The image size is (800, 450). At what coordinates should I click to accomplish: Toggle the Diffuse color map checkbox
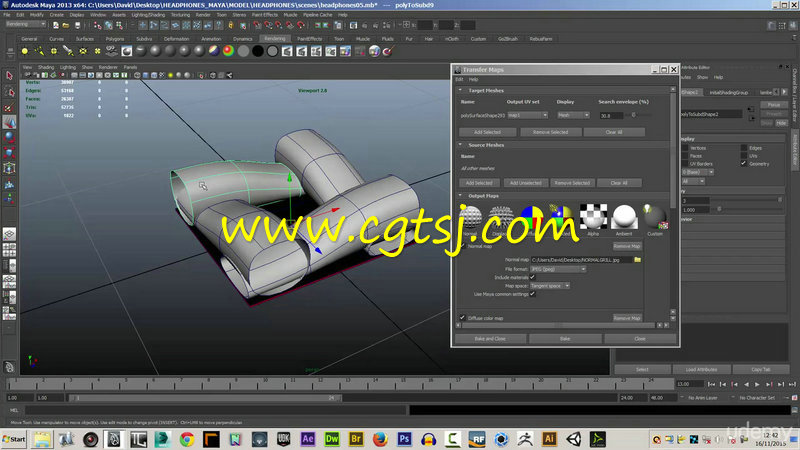click(462, 317)
